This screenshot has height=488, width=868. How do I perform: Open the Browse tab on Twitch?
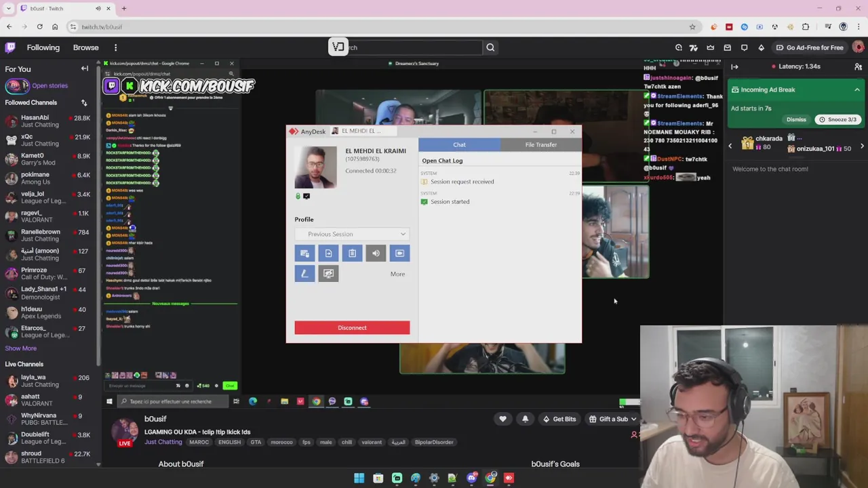pos(86,47)
